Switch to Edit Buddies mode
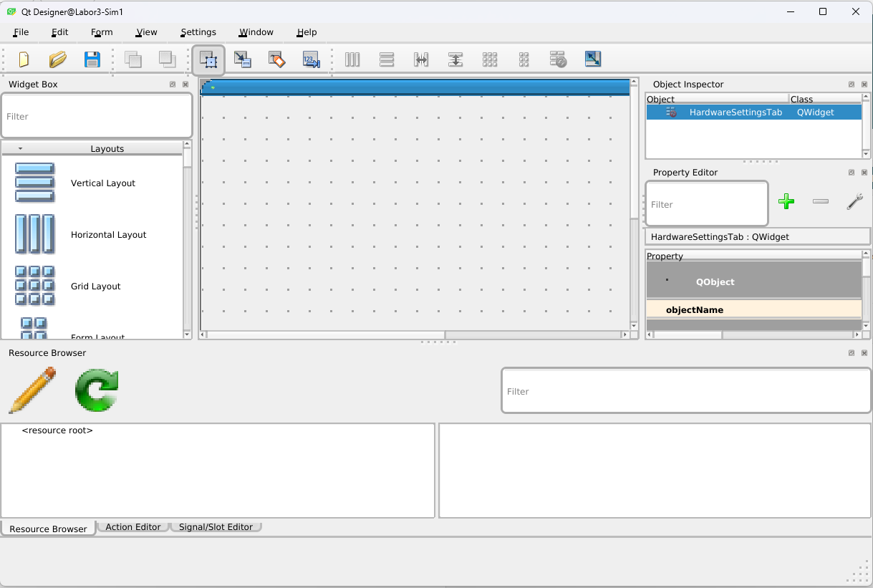The height and width of the screenshot is (588, 873). pos(277,59)
